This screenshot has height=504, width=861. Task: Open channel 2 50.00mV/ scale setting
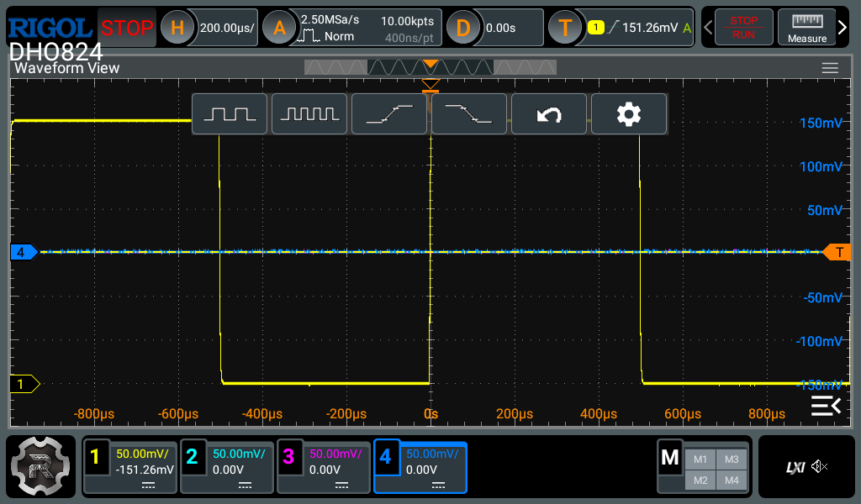click(x=239, y=454)
